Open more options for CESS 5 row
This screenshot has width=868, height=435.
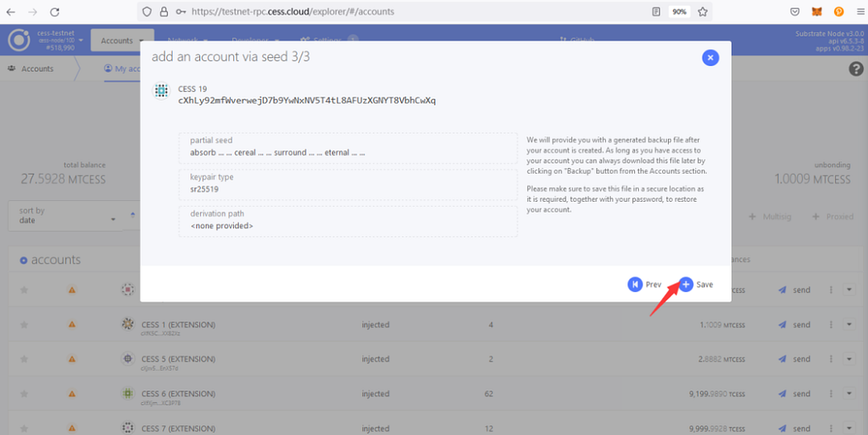(831, 359)
